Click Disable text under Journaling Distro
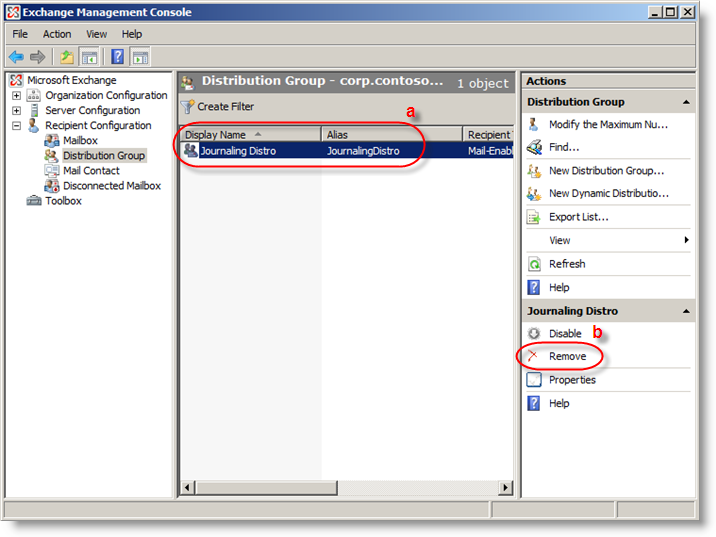The height and width of the screenshot is (537, 716). [x=565, y=334]
